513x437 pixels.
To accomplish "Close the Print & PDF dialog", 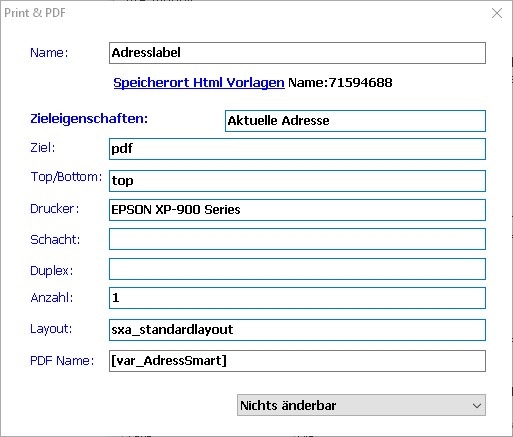I will [x=497, y=13].
